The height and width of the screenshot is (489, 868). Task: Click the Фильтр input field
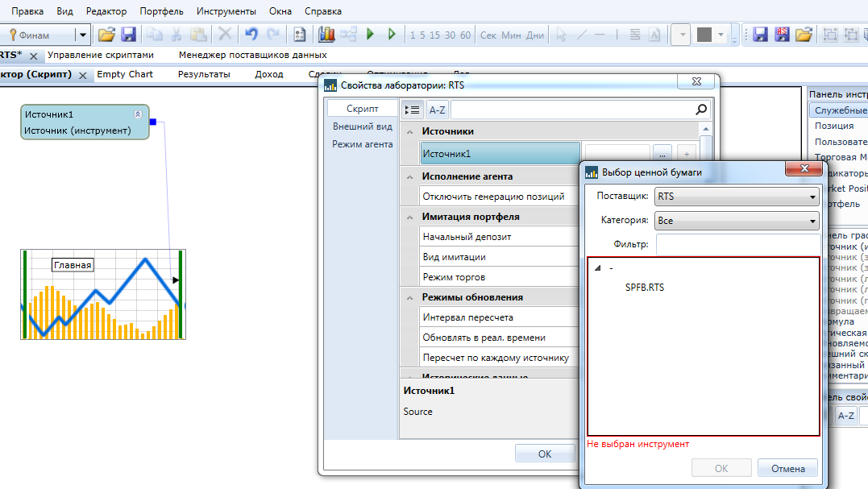pyautogui.click(x=738, y=244)
